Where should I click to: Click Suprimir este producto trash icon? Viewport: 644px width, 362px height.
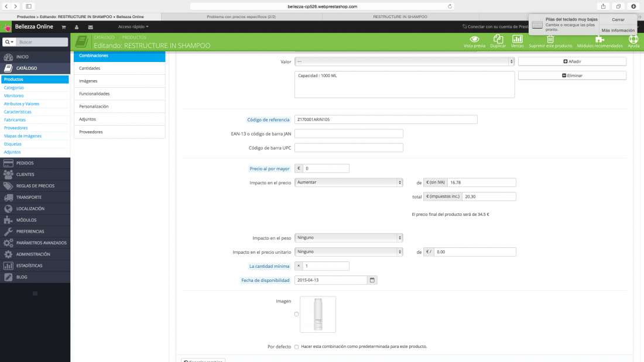(x=550, y=39)
